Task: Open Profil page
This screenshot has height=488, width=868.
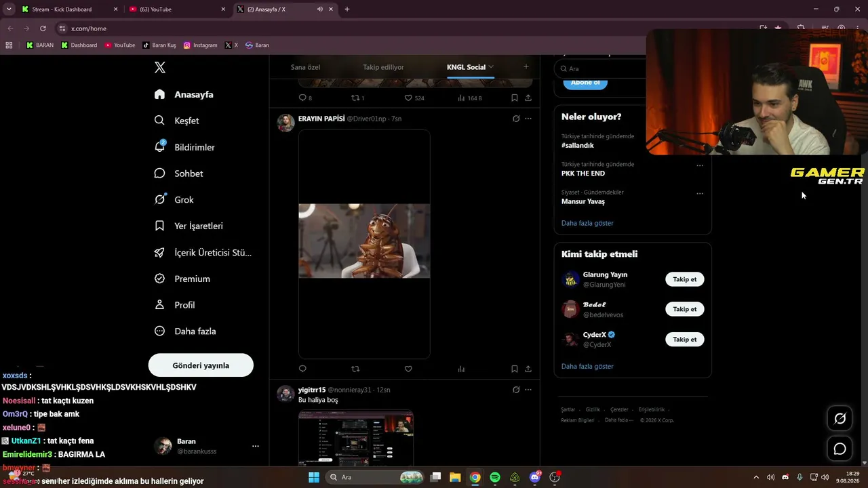Action: tap(174, 305)
